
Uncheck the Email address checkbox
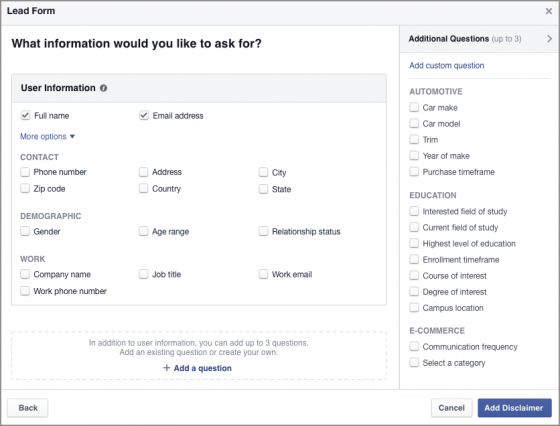coord(144,115)
